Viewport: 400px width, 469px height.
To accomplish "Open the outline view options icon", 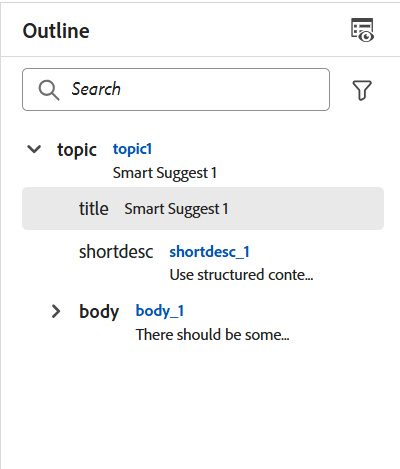I will click(x=362, y=30).
